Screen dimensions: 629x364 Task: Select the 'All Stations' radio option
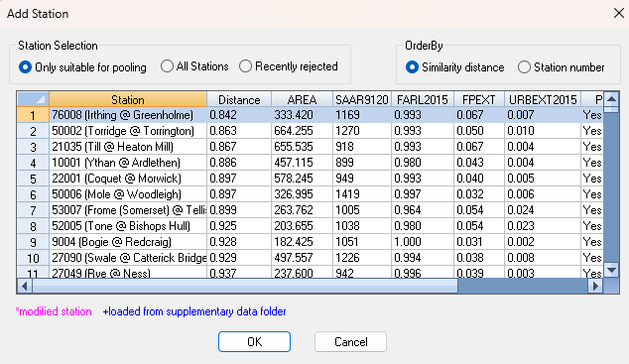(x=194, y=66)
